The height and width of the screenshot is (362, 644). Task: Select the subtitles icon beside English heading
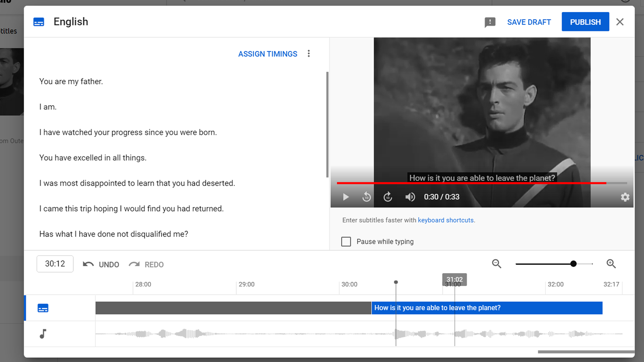click(x=39, y=21)
